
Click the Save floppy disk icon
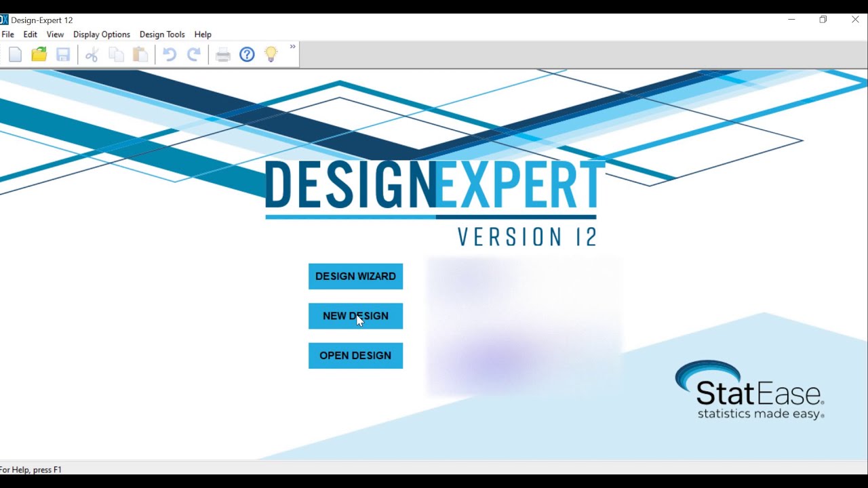tap(63, 55)
